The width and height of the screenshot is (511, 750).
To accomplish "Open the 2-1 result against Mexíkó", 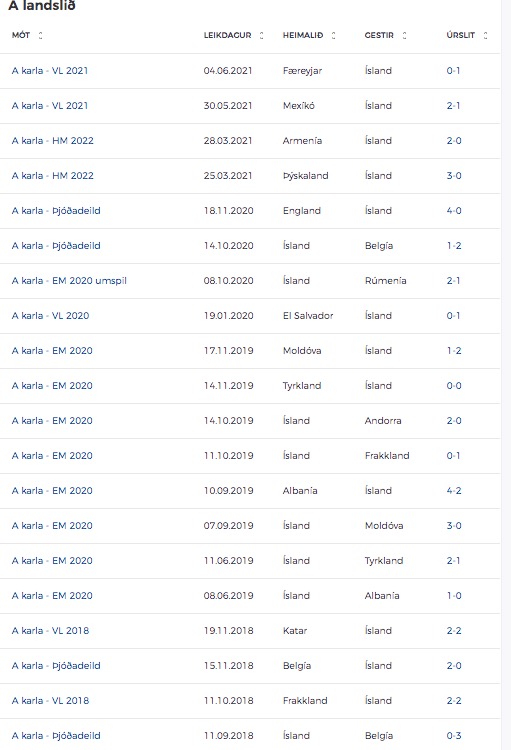I will 453,106.
